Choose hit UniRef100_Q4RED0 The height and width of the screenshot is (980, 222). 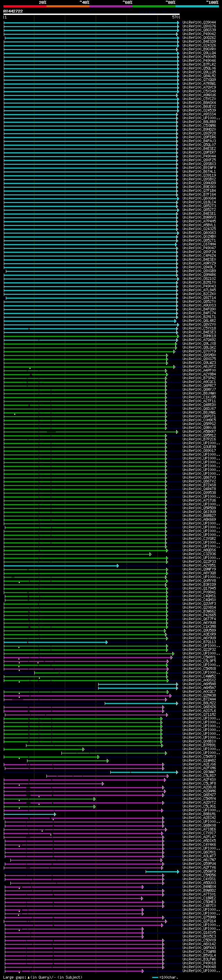pos(199,405)
